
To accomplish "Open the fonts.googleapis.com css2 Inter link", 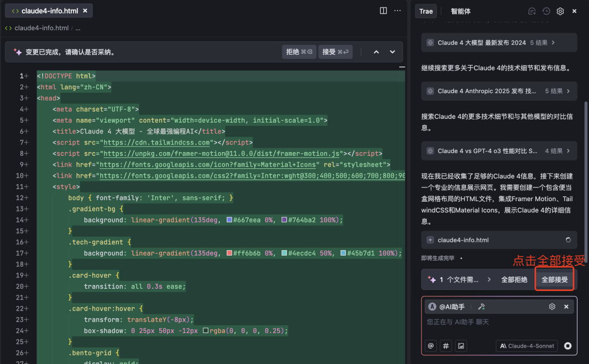I will [x=253, y=175].
